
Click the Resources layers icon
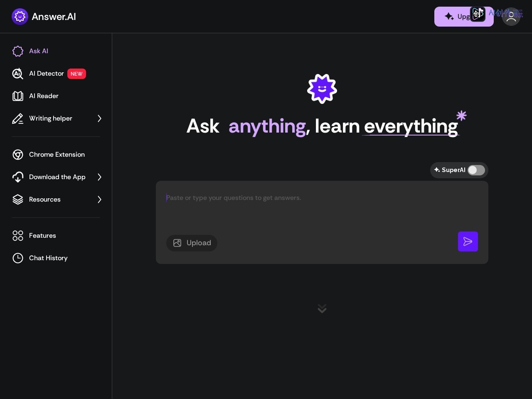[18, 199]
